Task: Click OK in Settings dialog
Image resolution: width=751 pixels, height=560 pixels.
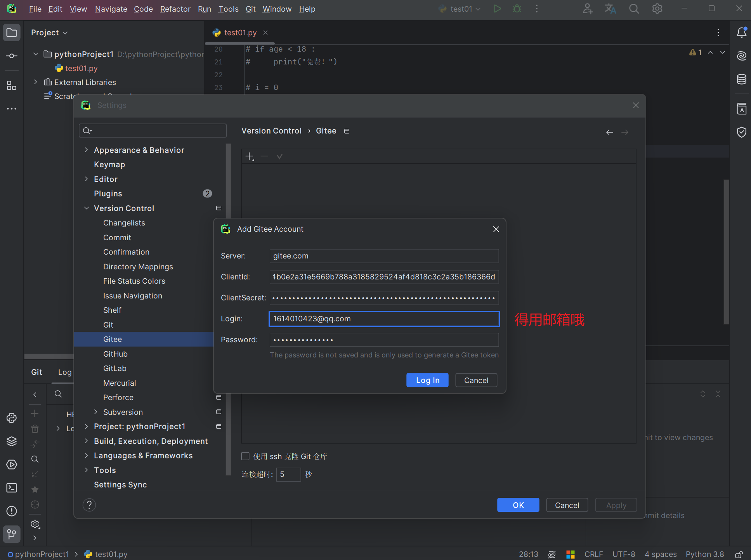Action: (x=518, y=505)
